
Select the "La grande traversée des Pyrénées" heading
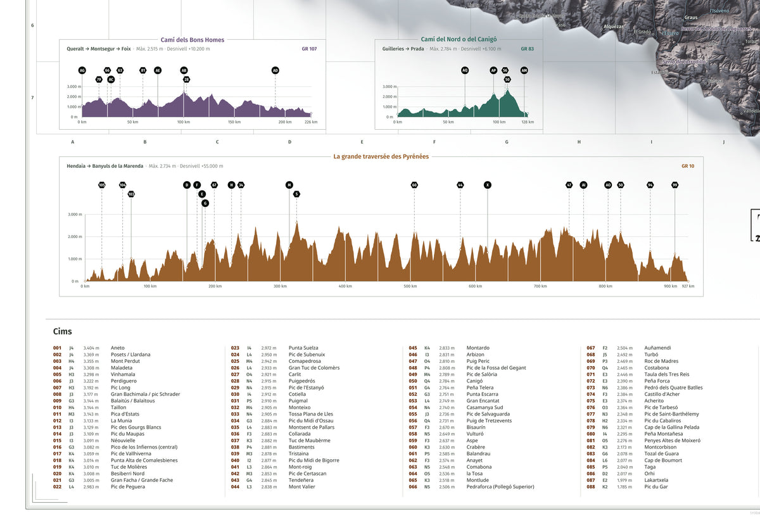pyautogui.click(x=381, y=156)
